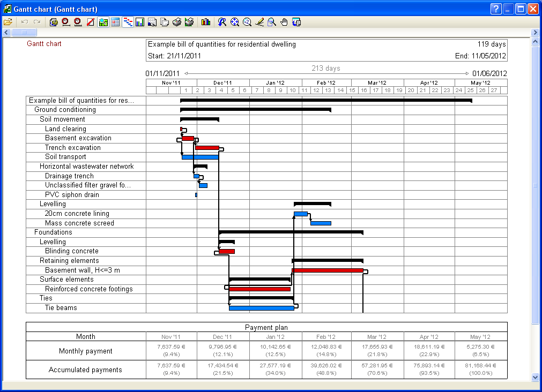Click the help question mark button
Image resolution: width=542 pixels, height=392 pixels.
(x=496, y=9)
